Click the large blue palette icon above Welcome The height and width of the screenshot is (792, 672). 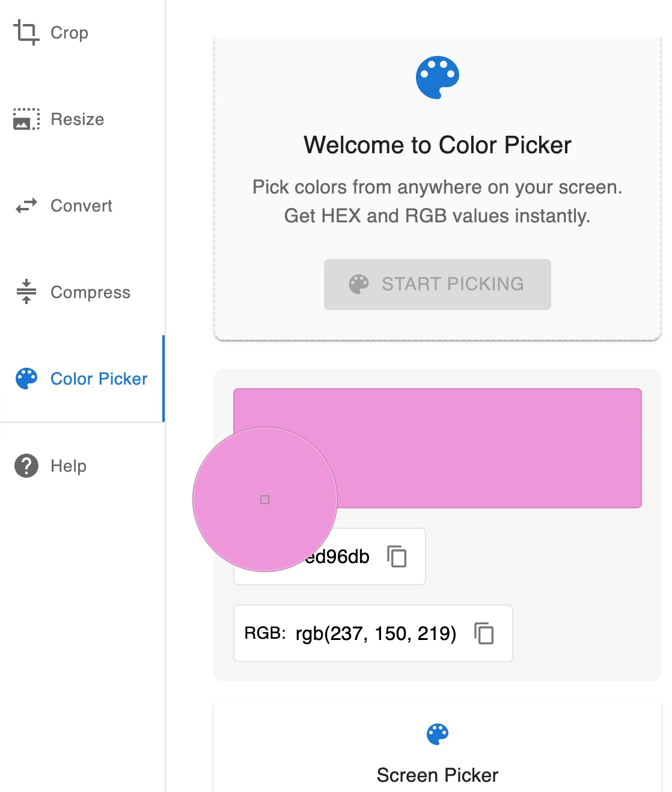438,78
